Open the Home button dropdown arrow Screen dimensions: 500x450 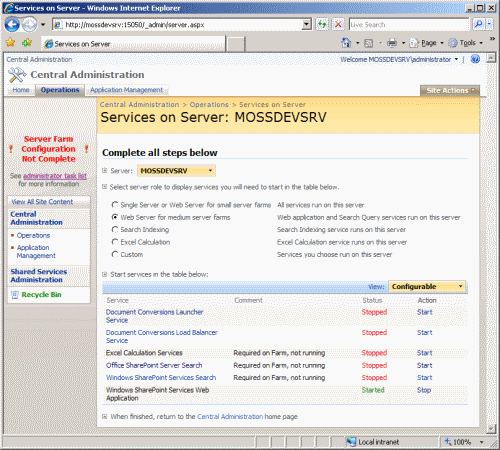click(x=357, y=43)
